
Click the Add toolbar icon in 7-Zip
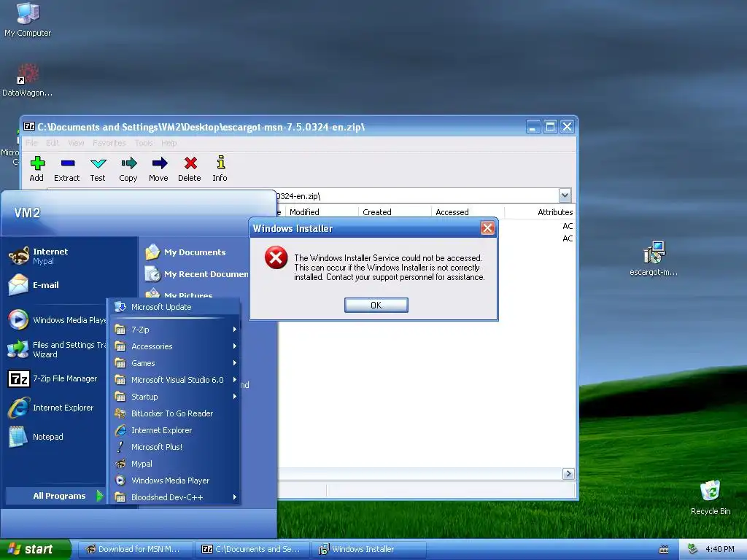point(36,169)
